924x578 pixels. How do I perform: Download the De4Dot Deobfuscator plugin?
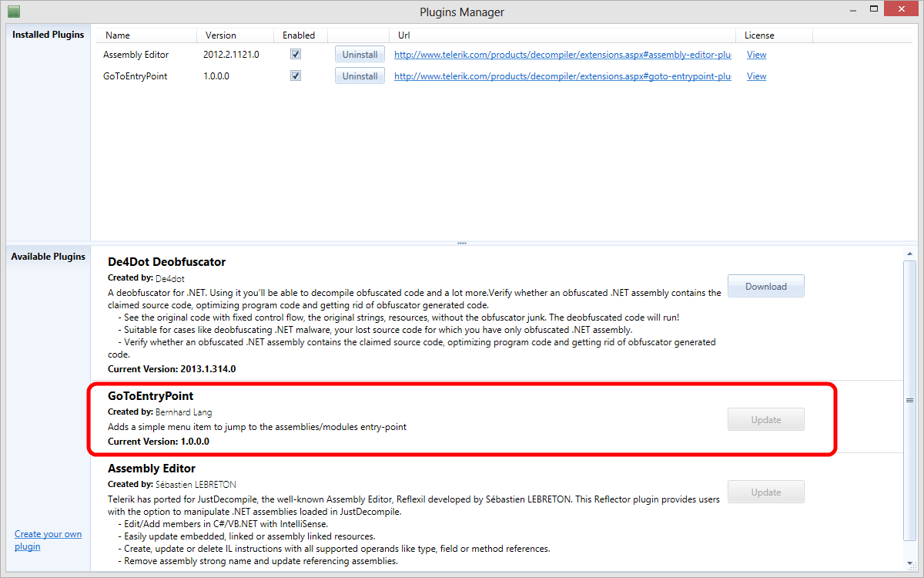766,286
